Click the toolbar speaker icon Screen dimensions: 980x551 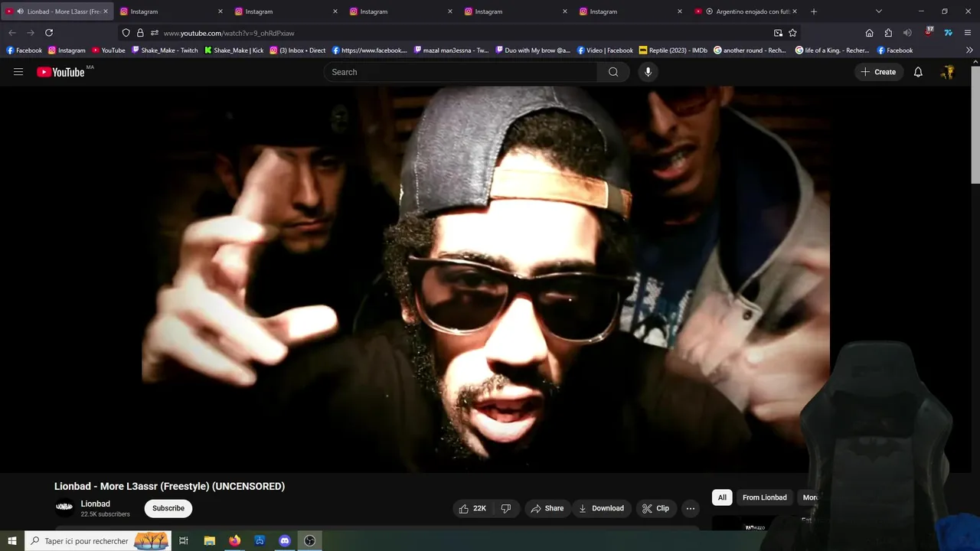click(907, 33)
